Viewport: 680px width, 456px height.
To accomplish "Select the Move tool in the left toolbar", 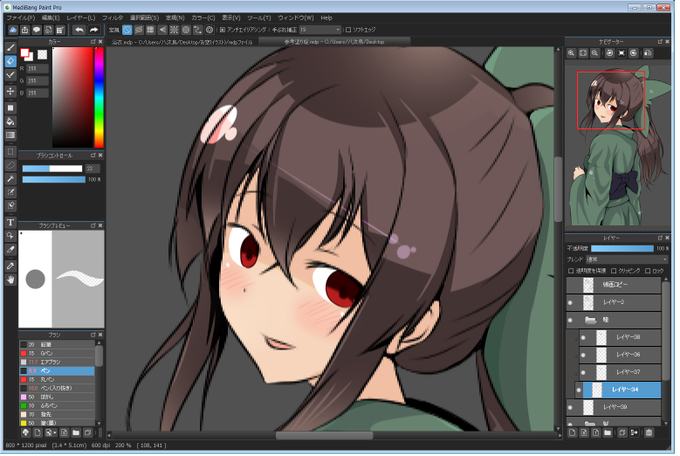I will (x=11, y=92).
